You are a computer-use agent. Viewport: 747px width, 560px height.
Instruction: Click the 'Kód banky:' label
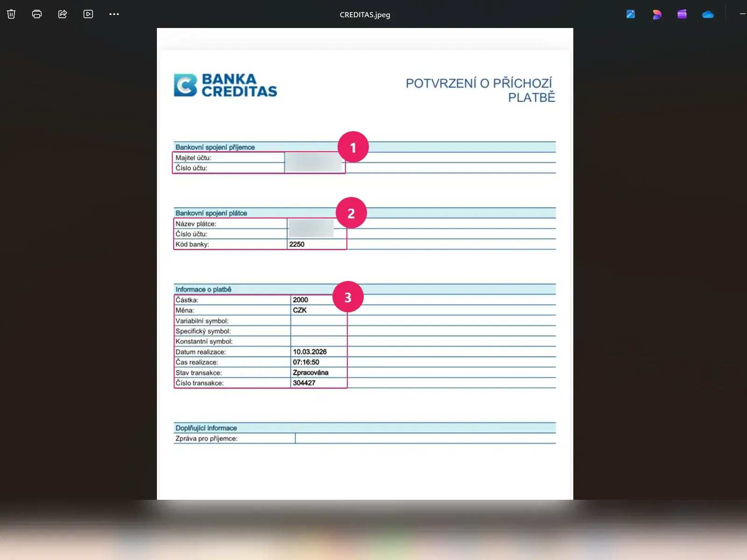[192, 244]
